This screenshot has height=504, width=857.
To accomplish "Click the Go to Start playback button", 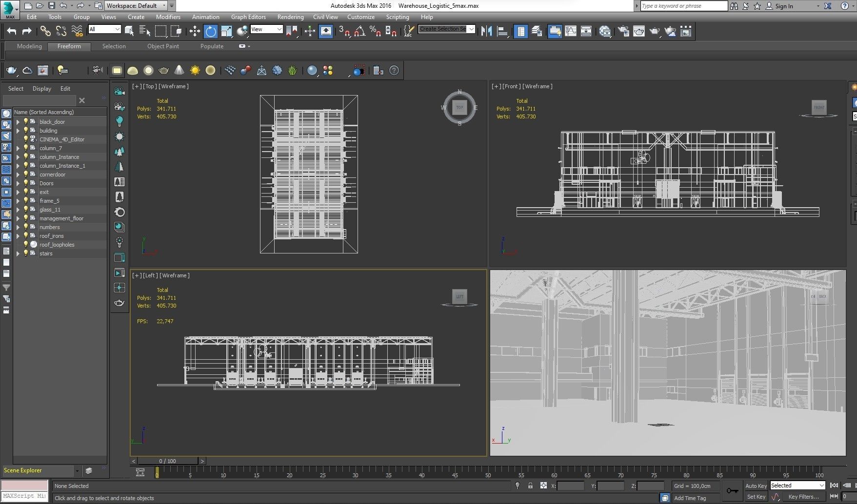I will [834, 485].
